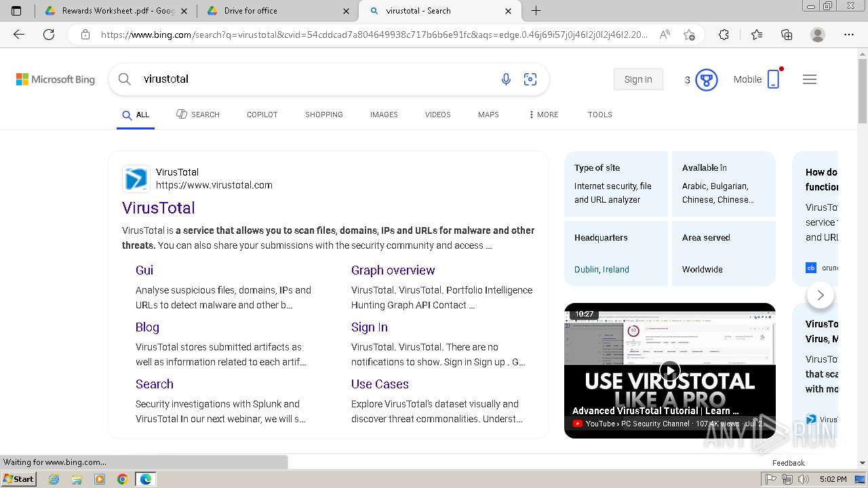Click the 5:02 PM system clock
868x488 pixels.
click(833, 479)
